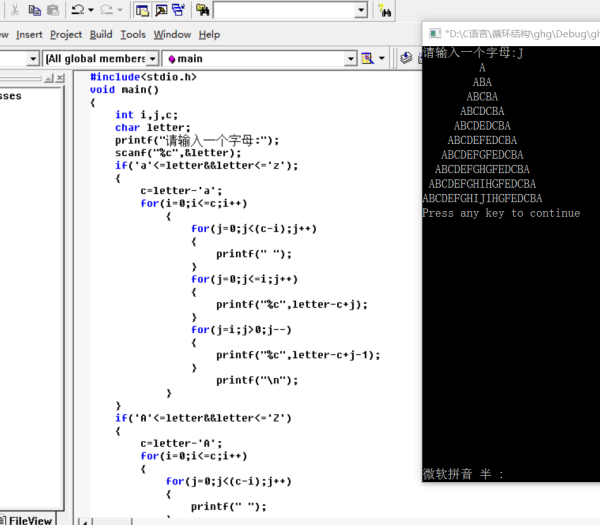Click the Compile icon beside WizardBar

406,59
